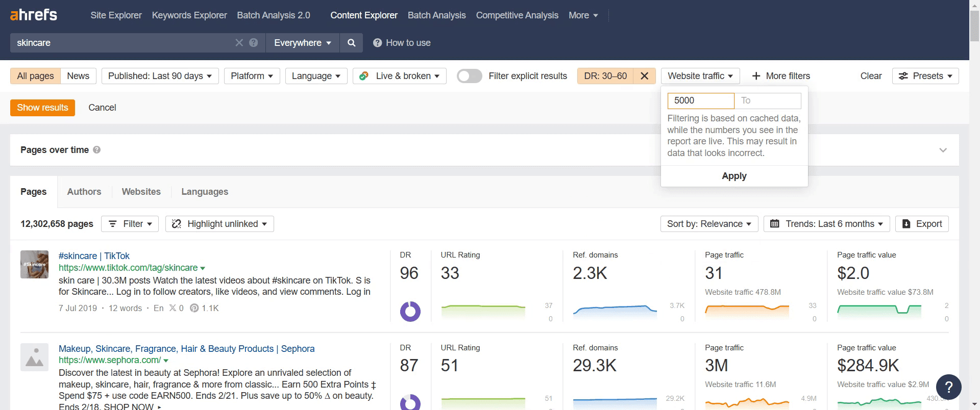Remove the DR: 30–60 filter
This screenshot has height=410, width=980.
[644, 76]
